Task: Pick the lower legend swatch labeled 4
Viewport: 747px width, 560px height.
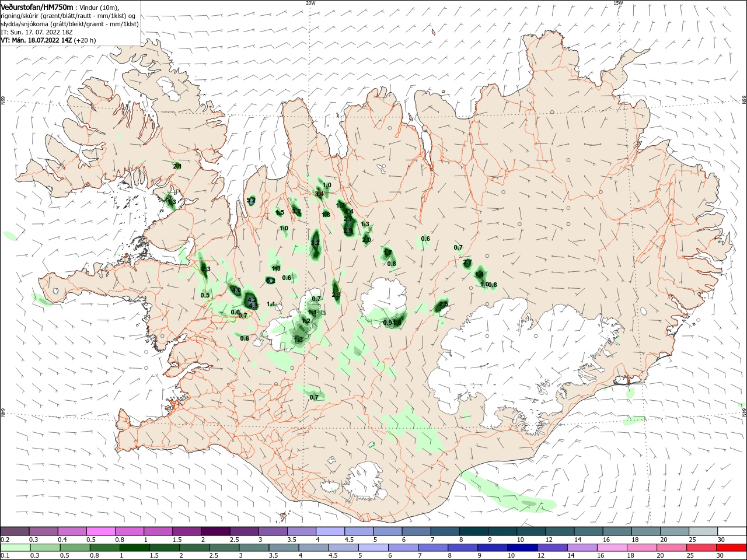Action: point(313,548)
